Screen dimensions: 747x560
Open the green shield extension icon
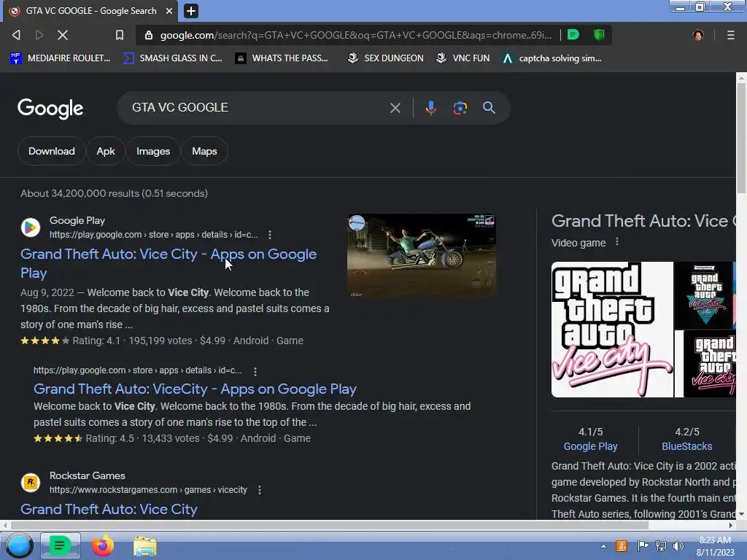tap(599, 34)
